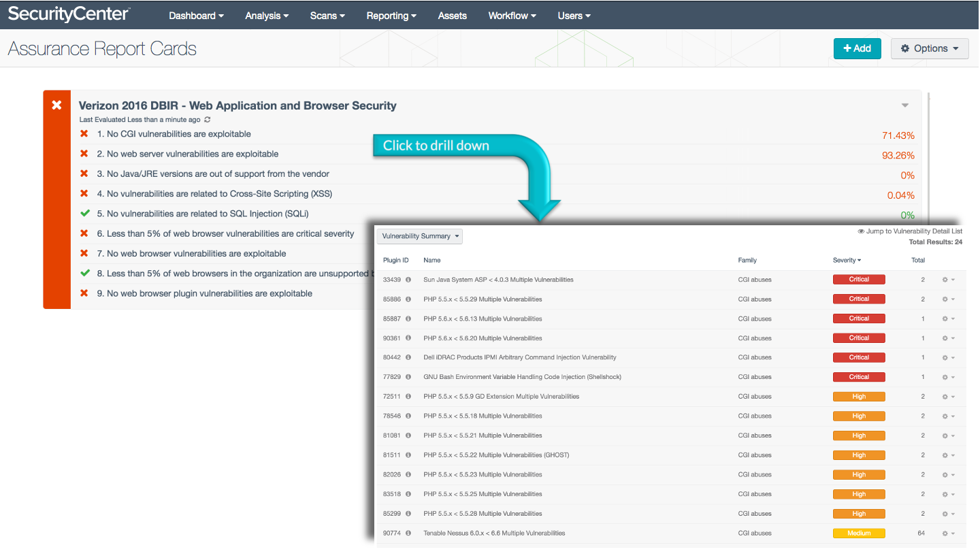Screen dimensions: 980x558
Task: Click the X icon for policy 1 CGI vulnerabilities
Action: (84, 134)
